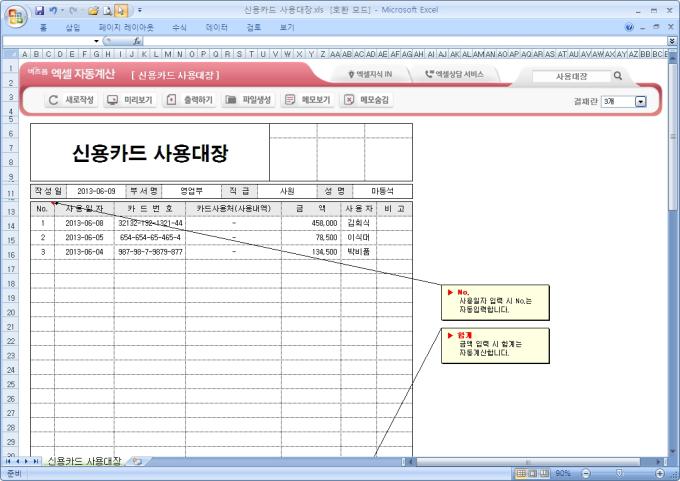Viewport: 680px width, 481px height.
Task: Click the 사용대장 search field
Action: click(571, 76)
